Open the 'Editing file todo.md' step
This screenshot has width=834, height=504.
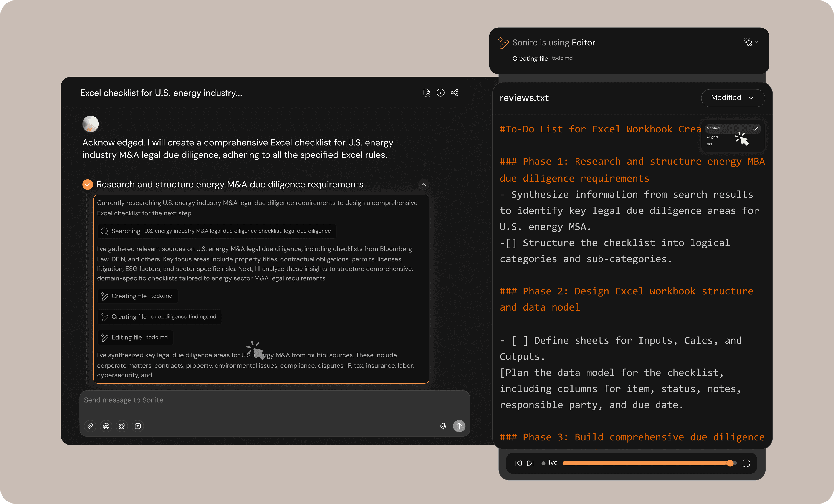[x=135, y=337]
